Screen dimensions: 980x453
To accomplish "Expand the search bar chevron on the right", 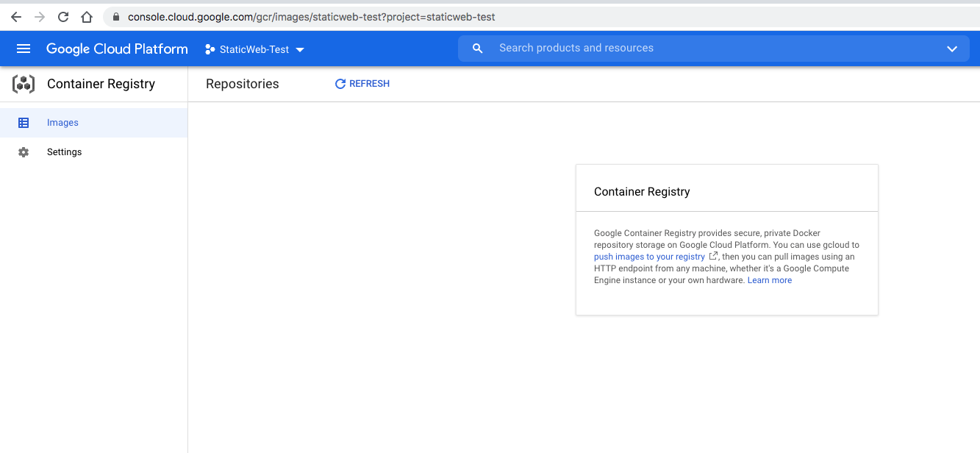I will click(952, 49).
